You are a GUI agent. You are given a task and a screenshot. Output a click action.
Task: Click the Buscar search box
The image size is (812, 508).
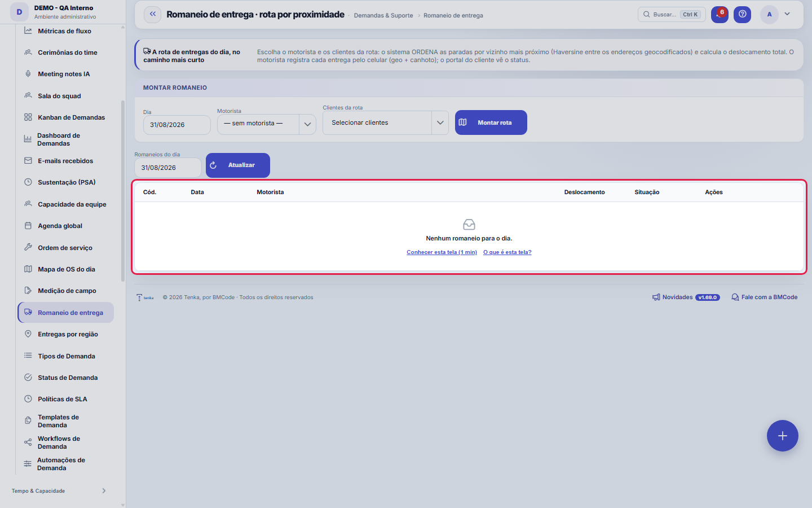672,14
